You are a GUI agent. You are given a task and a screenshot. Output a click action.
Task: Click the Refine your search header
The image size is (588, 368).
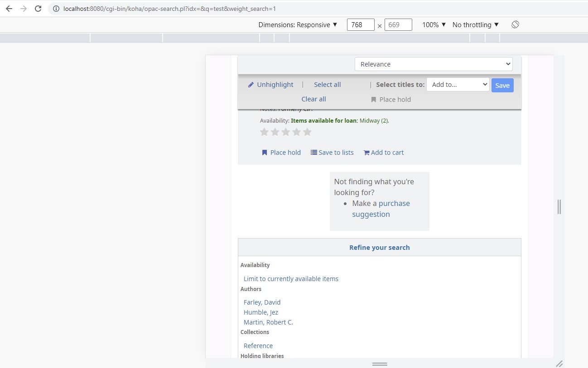click(379, 248)
